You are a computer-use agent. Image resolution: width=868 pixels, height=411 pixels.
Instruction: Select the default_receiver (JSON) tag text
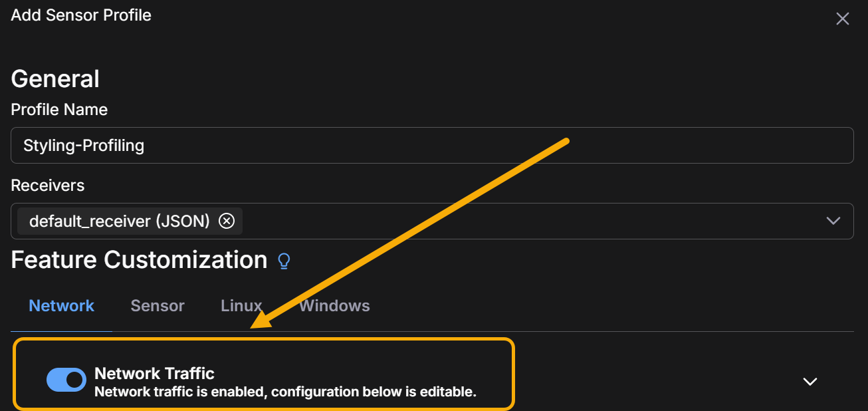click(x=120, y=221)
